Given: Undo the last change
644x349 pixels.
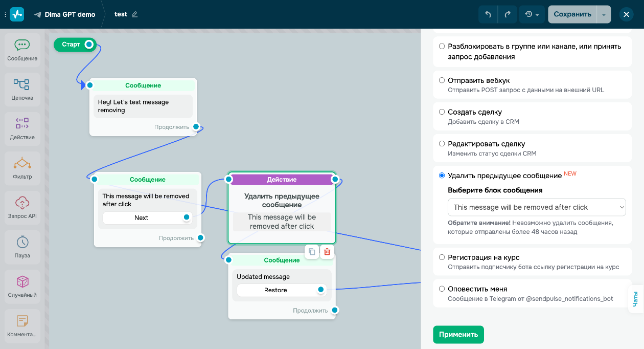Looking at the screenshot, I should pyautogui.click(x=488, y=14).
